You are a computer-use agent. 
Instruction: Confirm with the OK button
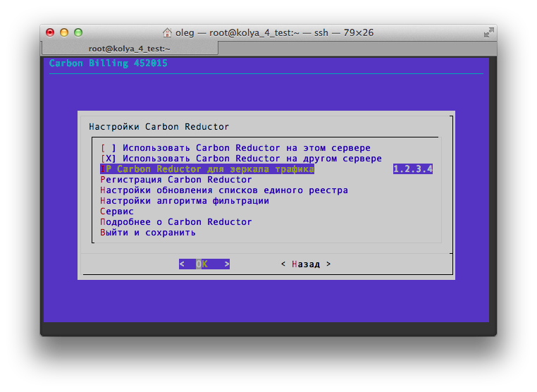pyautogui.click(x=204, y=264)
